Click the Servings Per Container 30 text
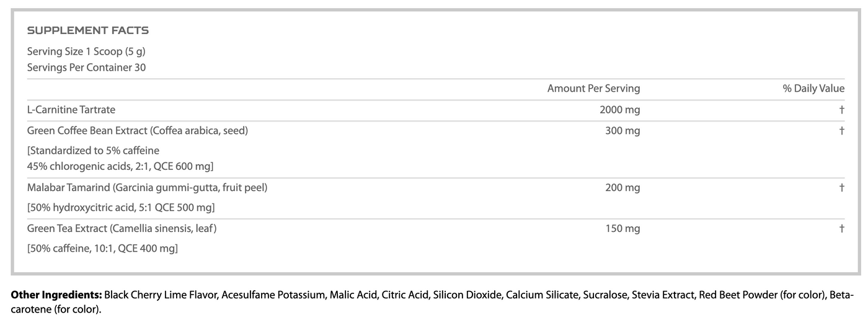Screen dimensions: 868x320 click(86, 67)
